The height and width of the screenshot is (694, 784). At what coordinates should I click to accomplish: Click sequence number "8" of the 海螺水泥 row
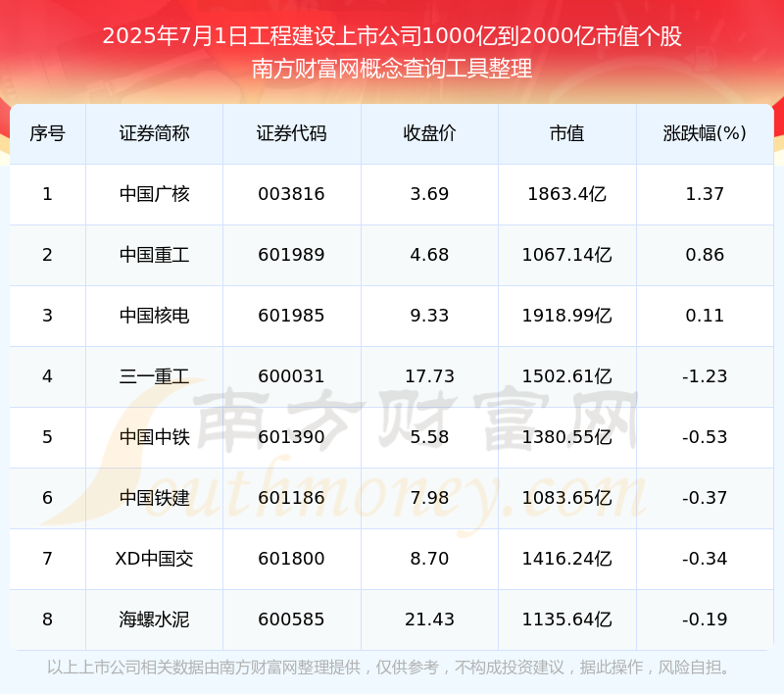47,620
